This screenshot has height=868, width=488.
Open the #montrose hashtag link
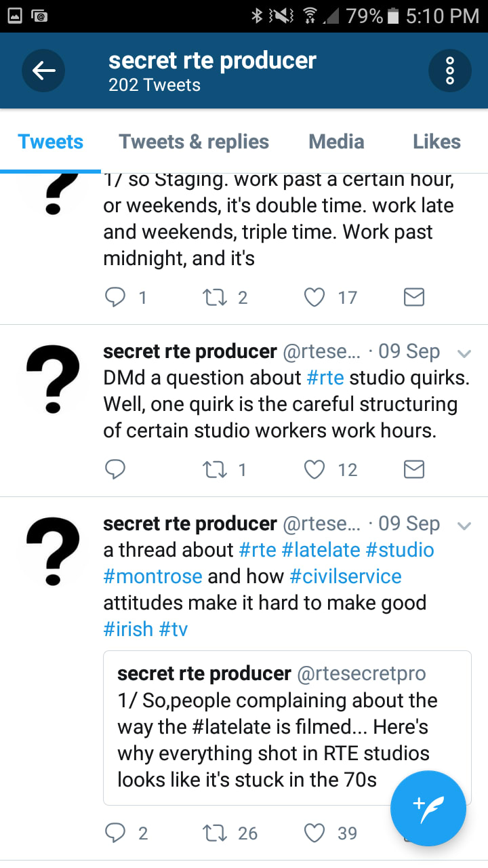(152, 576)
